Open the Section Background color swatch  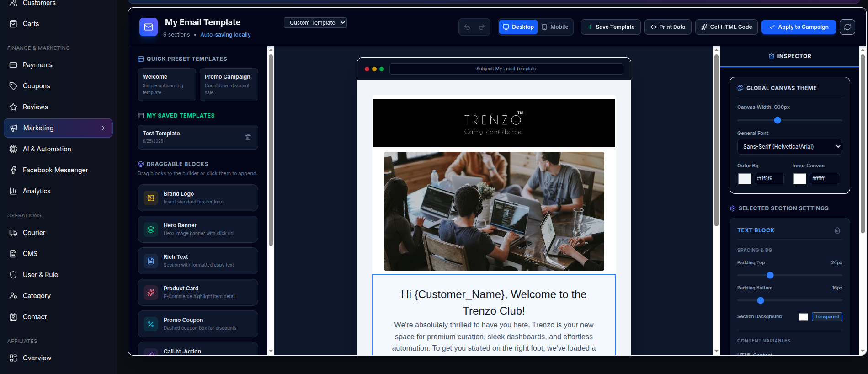tap(804, 317)
